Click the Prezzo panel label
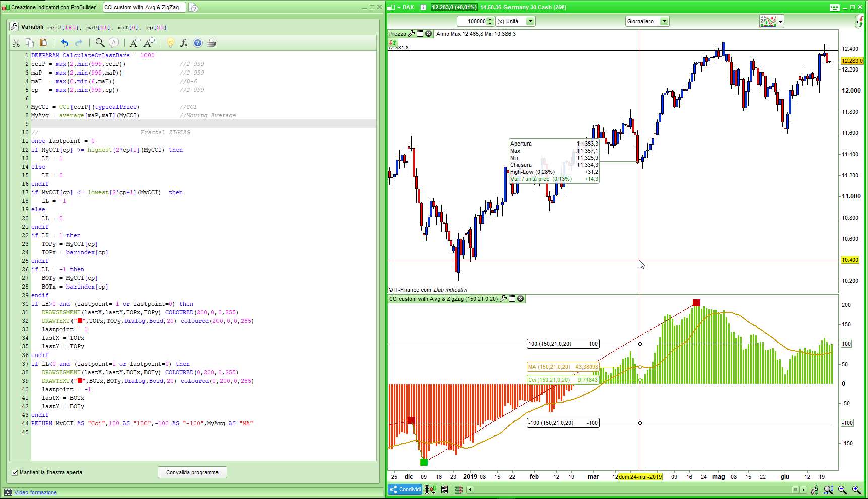 click(x=398, y=34)
